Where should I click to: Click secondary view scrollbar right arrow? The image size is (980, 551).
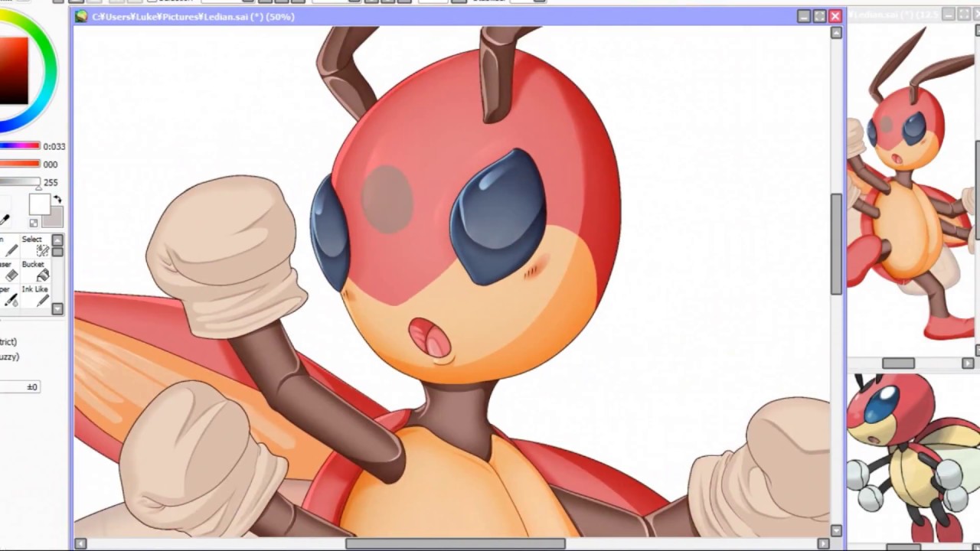pos(968,363)
